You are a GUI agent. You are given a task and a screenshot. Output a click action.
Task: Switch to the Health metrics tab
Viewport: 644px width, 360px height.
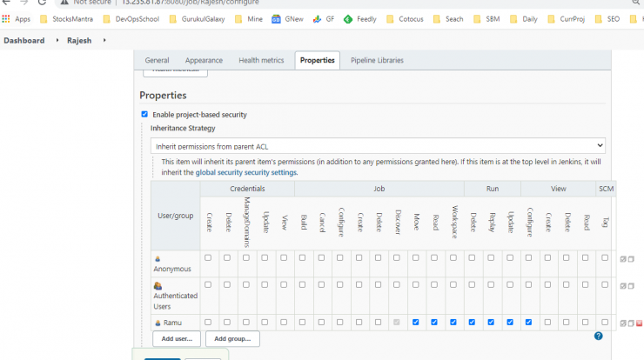261,60
